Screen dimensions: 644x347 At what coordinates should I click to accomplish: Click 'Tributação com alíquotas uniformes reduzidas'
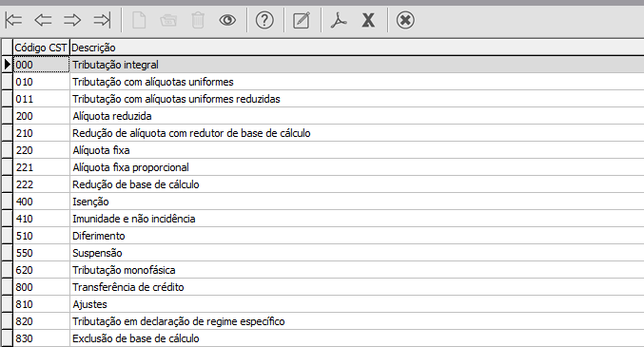176,99
